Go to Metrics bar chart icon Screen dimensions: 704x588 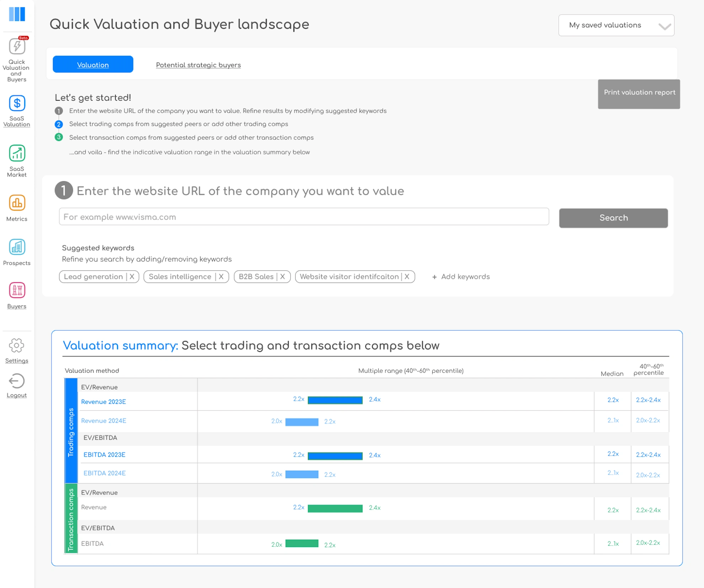coord(17,203)
